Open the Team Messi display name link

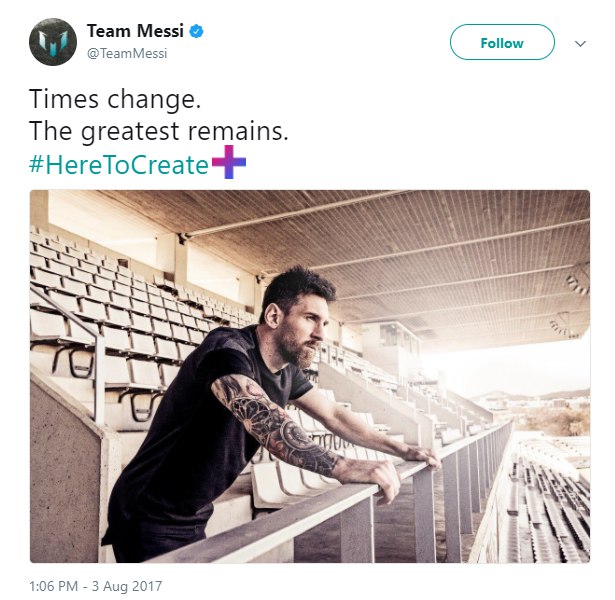(135, 31)
